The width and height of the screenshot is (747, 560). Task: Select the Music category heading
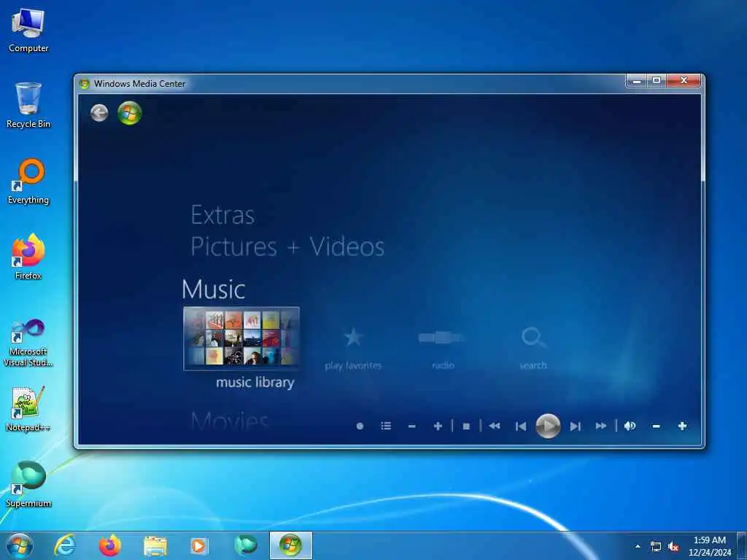click(x=214, y=289)
